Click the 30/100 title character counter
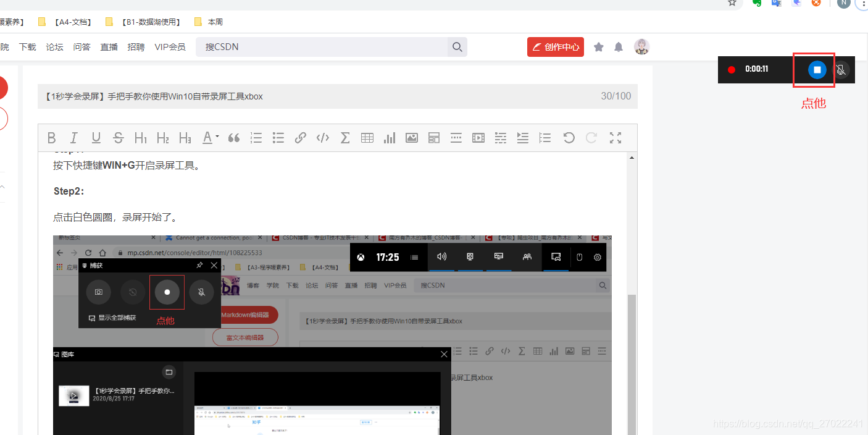Screen dimensions: 868x435 (x=616, y=96)
